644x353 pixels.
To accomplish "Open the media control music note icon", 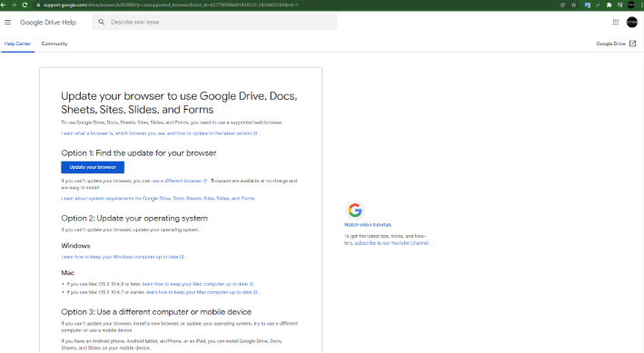I will pyautogui.click(x=619, y=5).
